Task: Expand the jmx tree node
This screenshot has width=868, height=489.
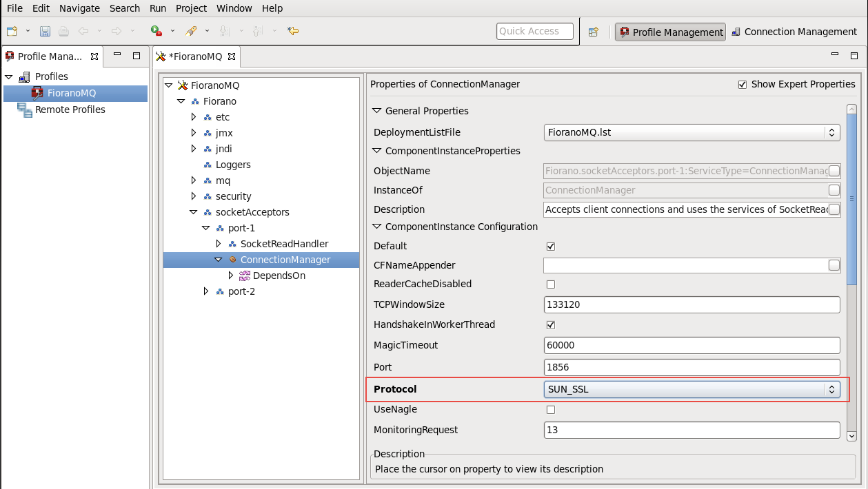Action: click(x=194, y=133)
